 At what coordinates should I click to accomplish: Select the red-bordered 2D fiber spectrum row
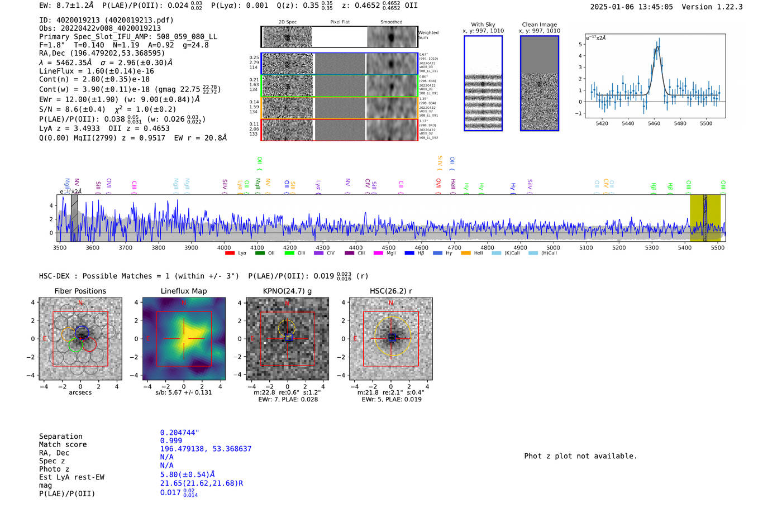pyautogui.click(x=339, y=130)
